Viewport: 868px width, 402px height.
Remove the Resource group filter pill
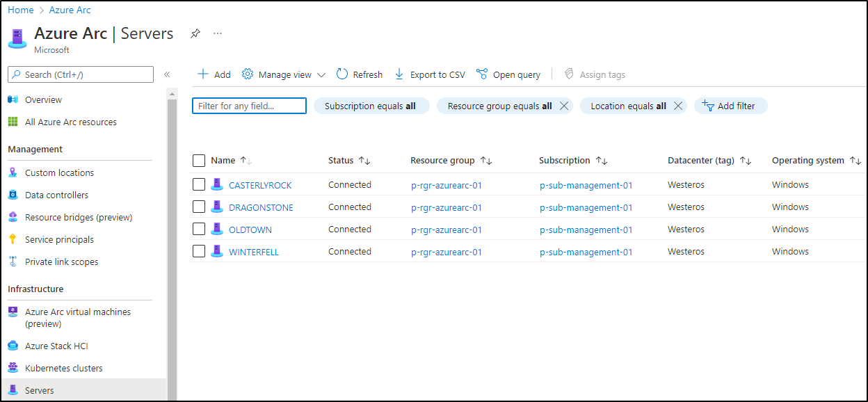pos(564,106)
